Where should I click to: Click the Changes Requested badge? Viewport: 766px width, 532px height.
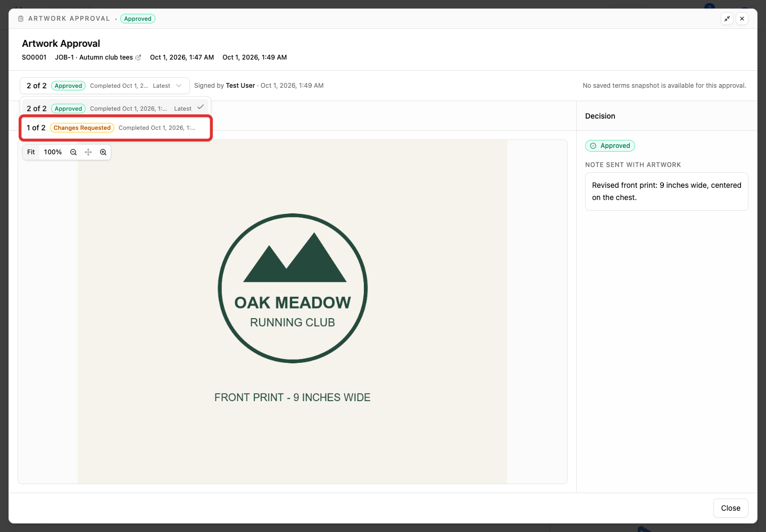point(82,128)
